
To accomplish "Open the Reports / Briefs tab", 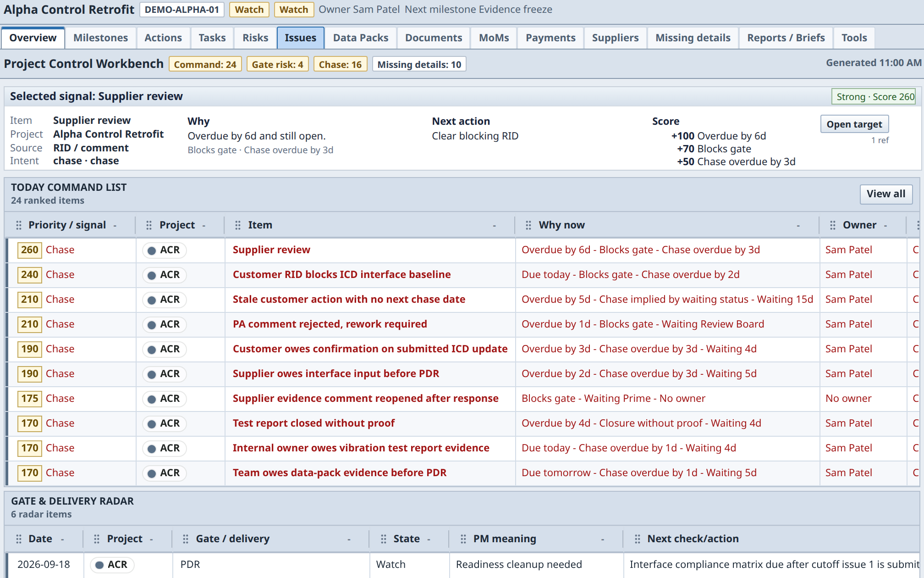I will pyautogui.click(x=786, y=38).
